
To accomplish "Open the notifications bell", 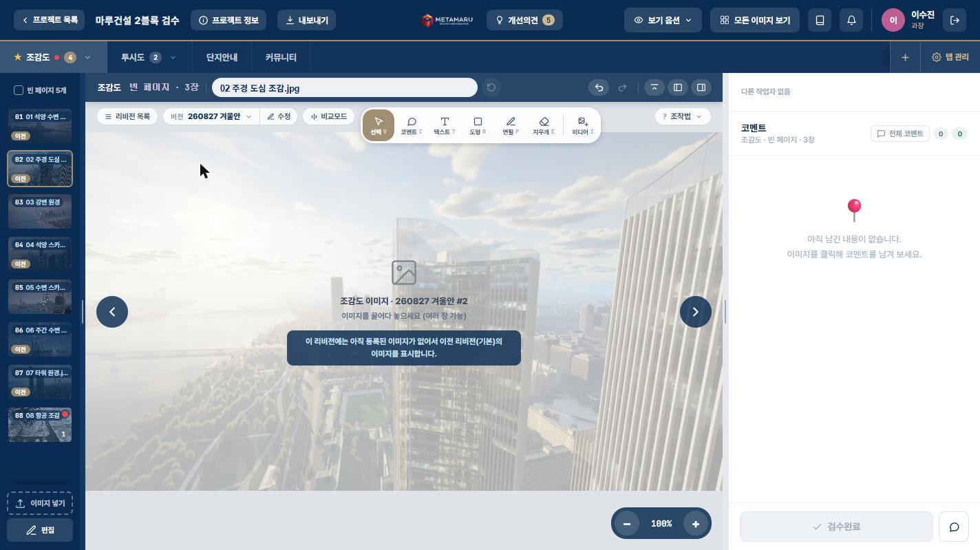I will coord(851,20).
